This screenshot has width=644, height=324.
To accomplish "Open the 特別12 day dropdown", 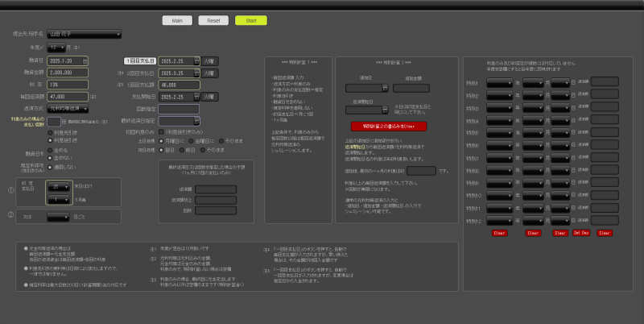I will [560, 221].
